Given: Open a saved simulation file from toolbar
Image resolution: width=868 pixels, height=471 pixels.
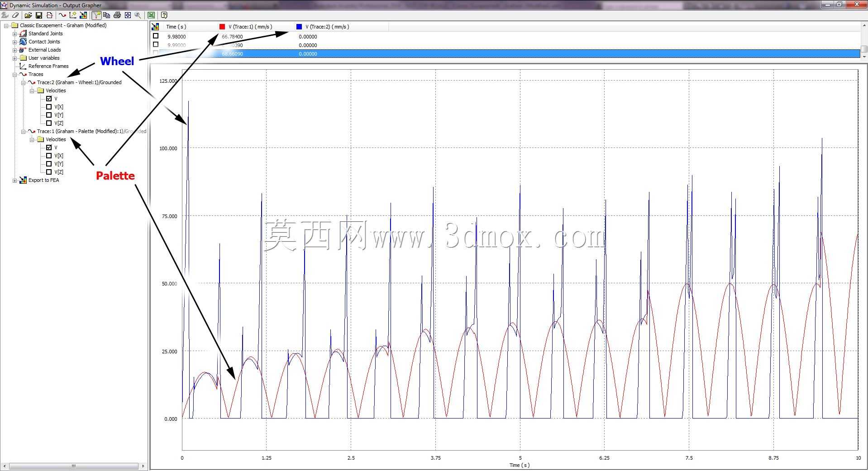Looking at the screenshot, I should pyautogui.click(x=28, y=15).
